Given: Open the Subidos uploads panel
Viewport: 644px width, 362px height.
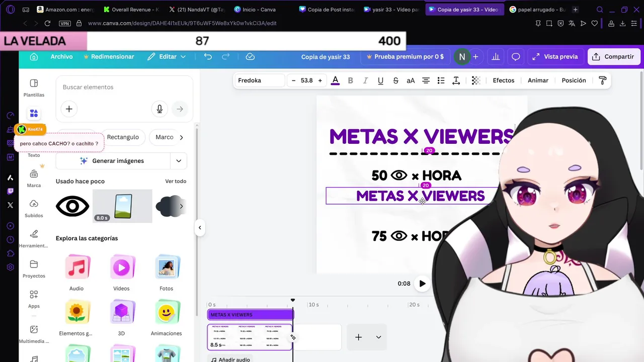Looking at the screenshot, I should tap(34, 208).
